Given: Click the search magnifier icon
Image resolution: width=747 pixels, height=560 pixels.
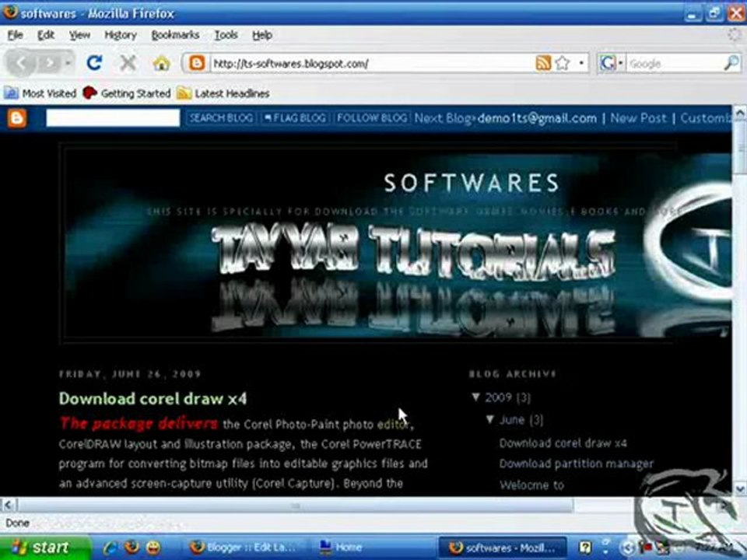Looking at the screenshot, I should tap(731, 63).
